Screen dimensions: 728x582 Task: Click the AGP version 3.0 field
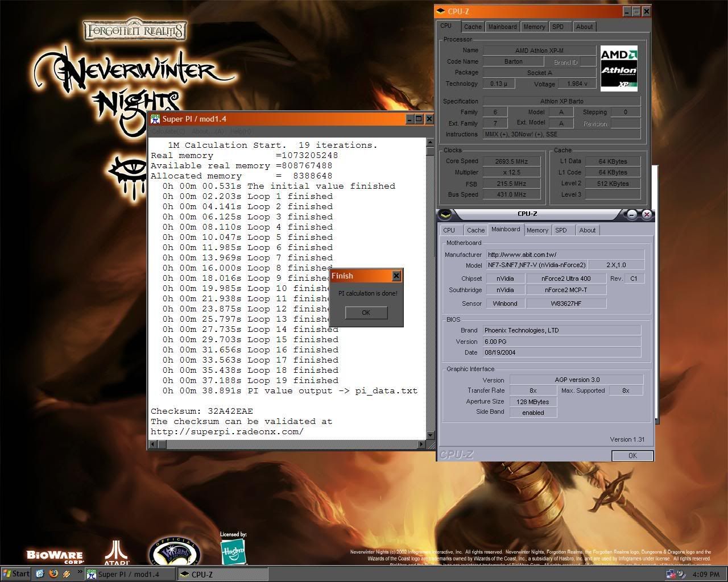[577, 380]
